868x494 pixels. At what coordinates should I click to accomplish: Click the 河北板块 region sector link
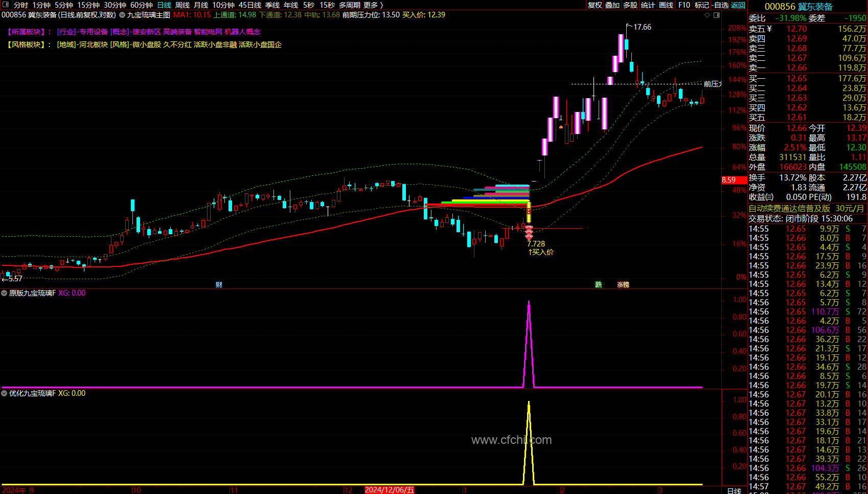[94, 45]
